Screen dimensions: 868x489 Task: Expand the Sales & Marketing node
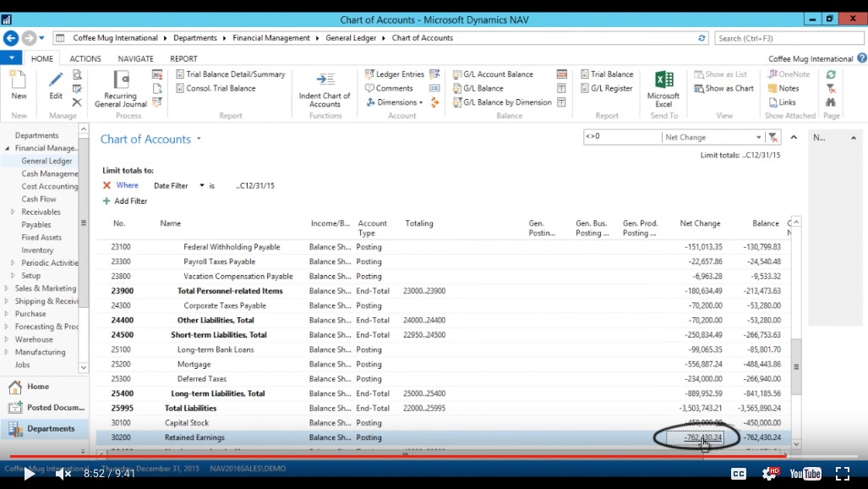click(6, 288)
